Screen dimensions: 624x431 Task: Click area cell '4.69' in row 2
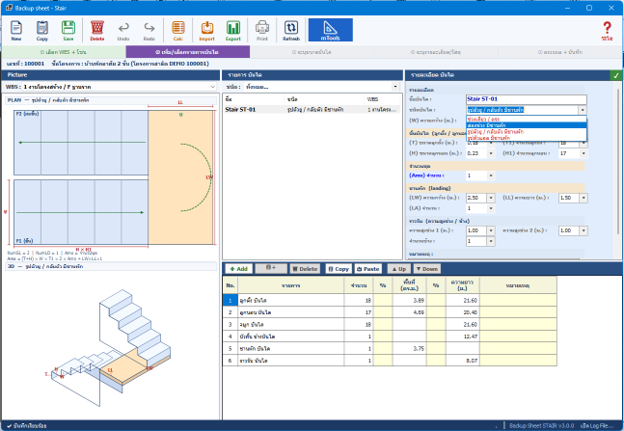[x=409, y=312]
